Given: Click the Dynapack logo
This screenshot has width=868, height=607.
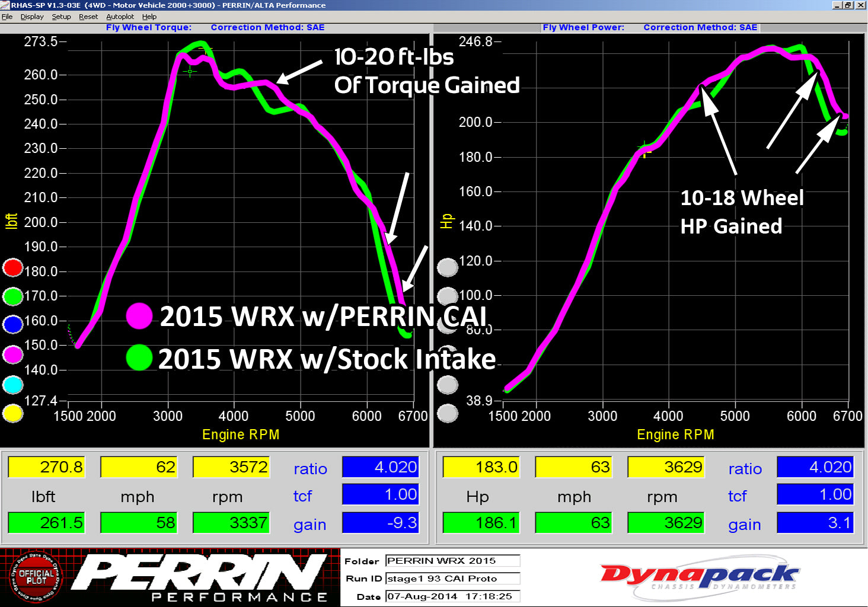Looking at the screenshot, I should tap(700, 577).
